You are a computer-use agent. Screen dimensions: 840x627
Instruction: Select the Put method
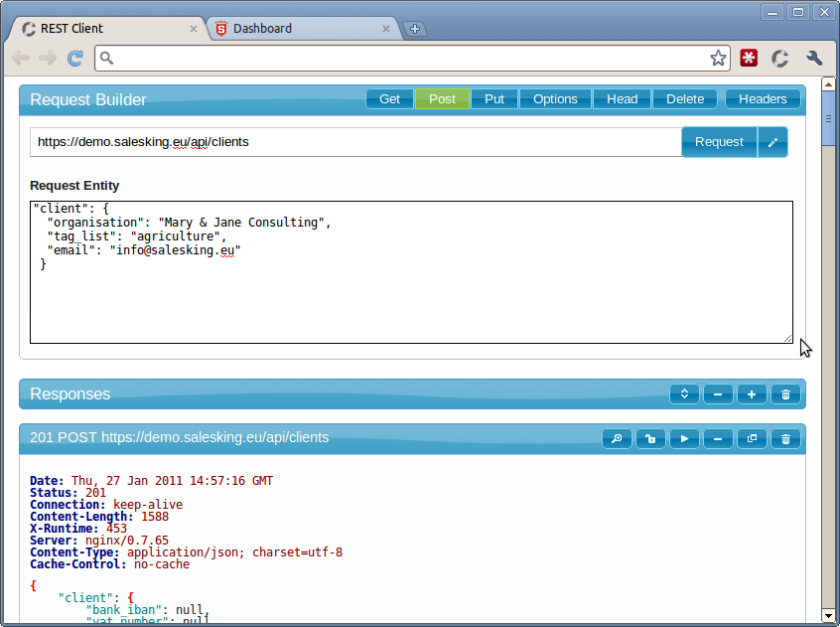[x=493, y=99]
